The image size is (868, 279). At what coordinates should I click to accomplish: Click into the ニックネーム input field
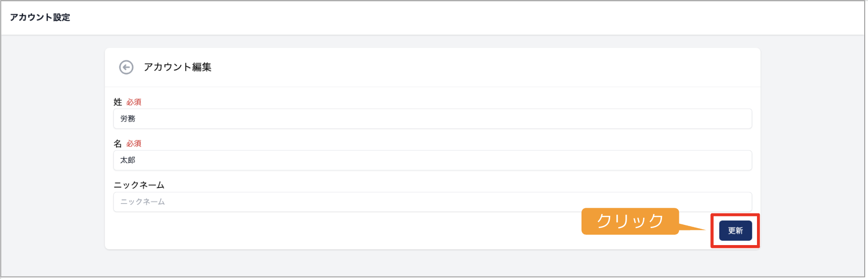coord(432,202)
